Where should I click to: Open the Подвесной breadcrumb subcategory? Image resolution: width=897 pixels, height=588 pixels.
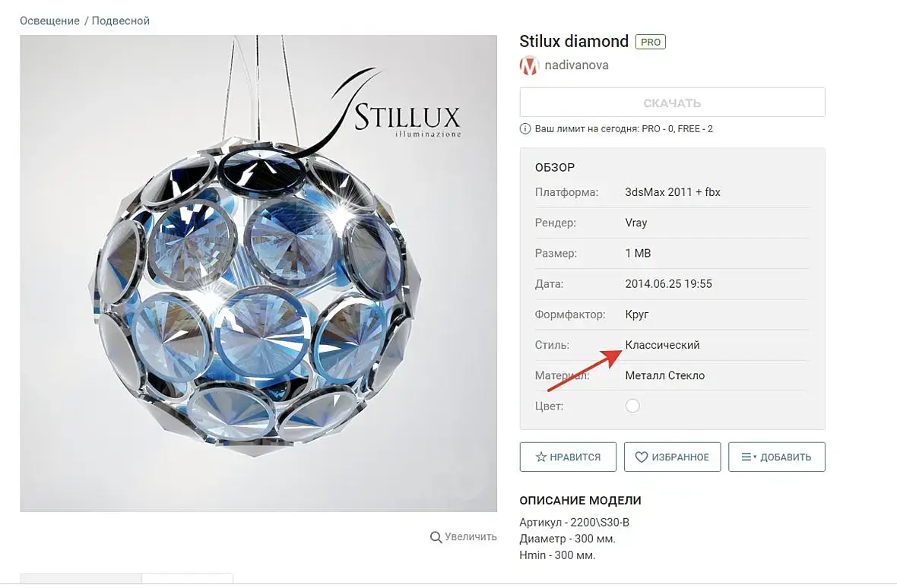coord(121,21)
